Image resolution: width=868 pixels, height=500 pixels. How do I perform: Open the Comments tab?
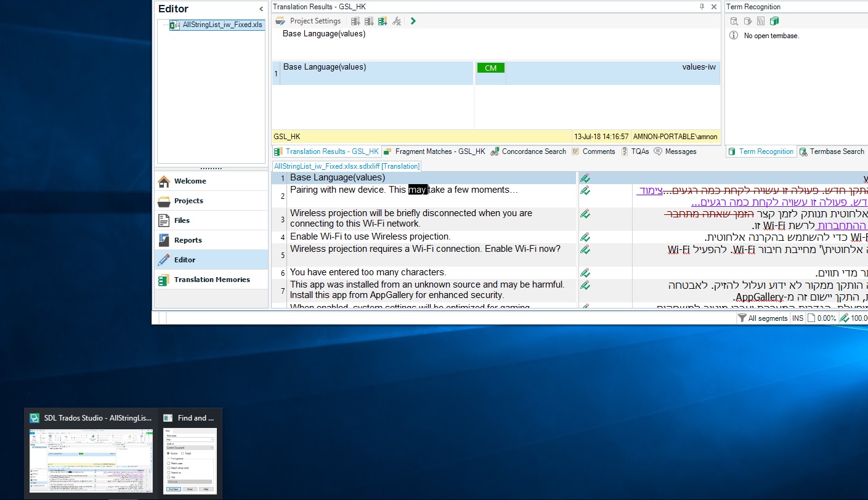pyautogui.click(x=594, y=151)
